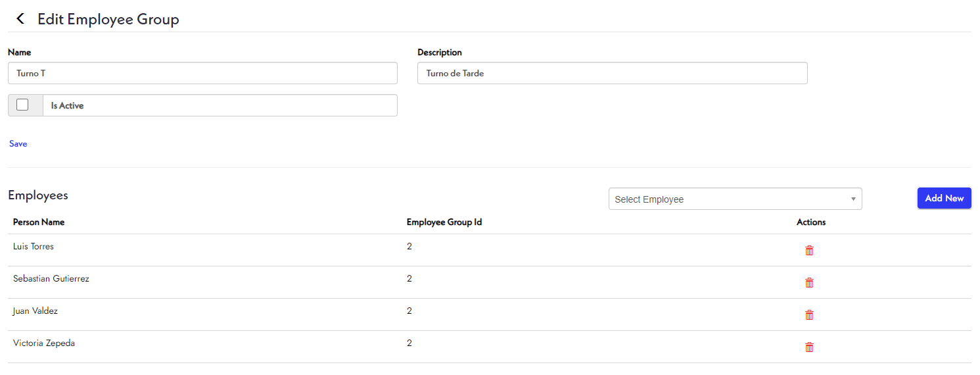Click the back arrow icon
The height and width of the screenshot is (375, 980).
point(20,19)
